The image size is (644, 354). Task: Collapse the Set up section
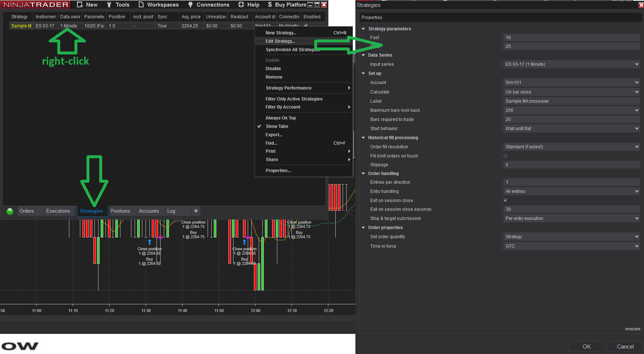coord(363,73)
